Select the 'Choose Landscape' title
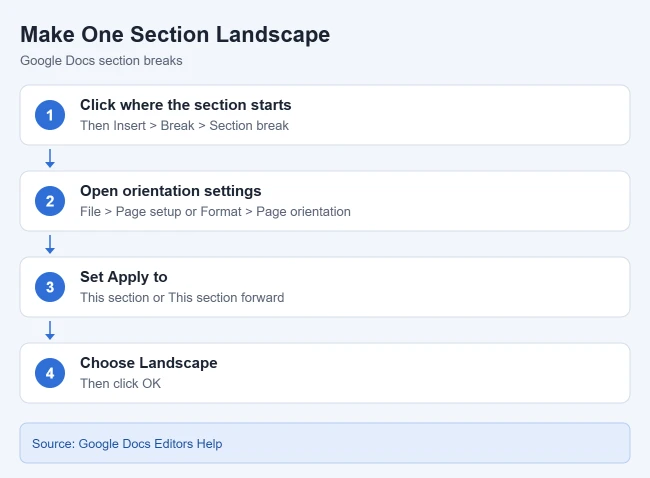Screen dimensions: 650x478 pos(148,363)
